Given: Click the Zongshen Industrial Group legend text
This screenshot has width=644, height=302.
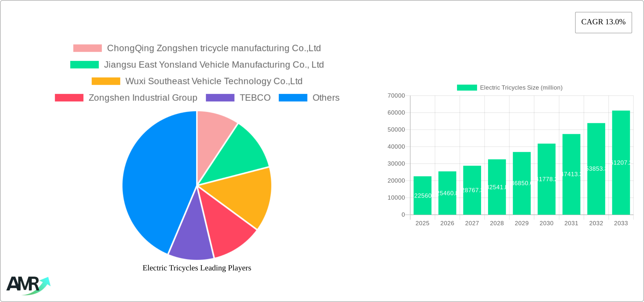Looking at the screenshot, I should pyautogui.click(x=143, y=98).
